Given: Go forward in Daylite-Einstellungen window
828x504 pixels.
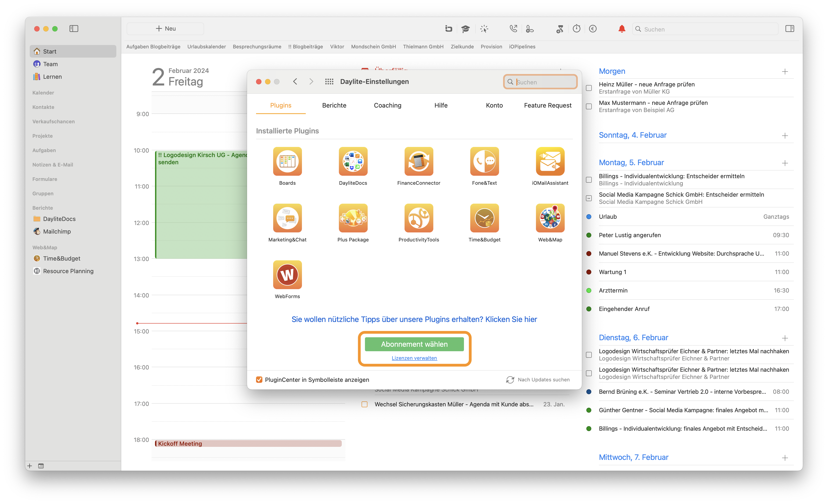Looking at the screenshot, I should point(311,82).
